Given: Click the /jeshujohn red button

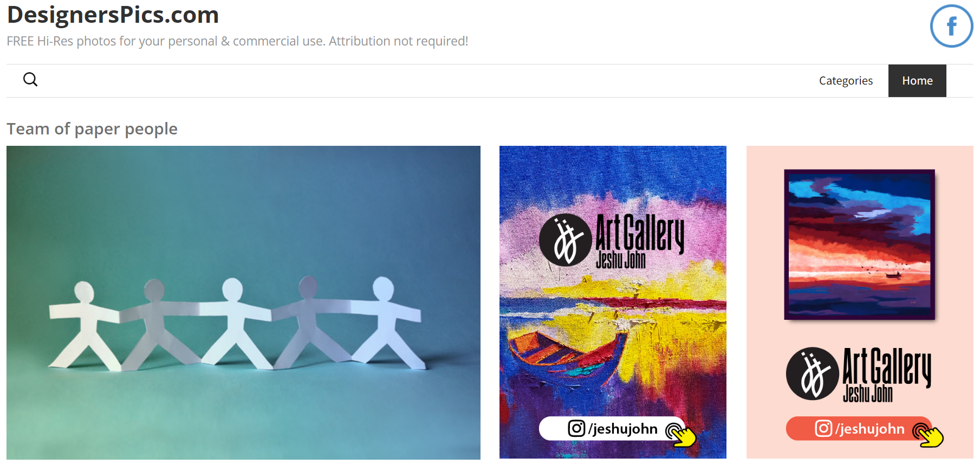Looking at the screenshot, I should click(859, 428).
